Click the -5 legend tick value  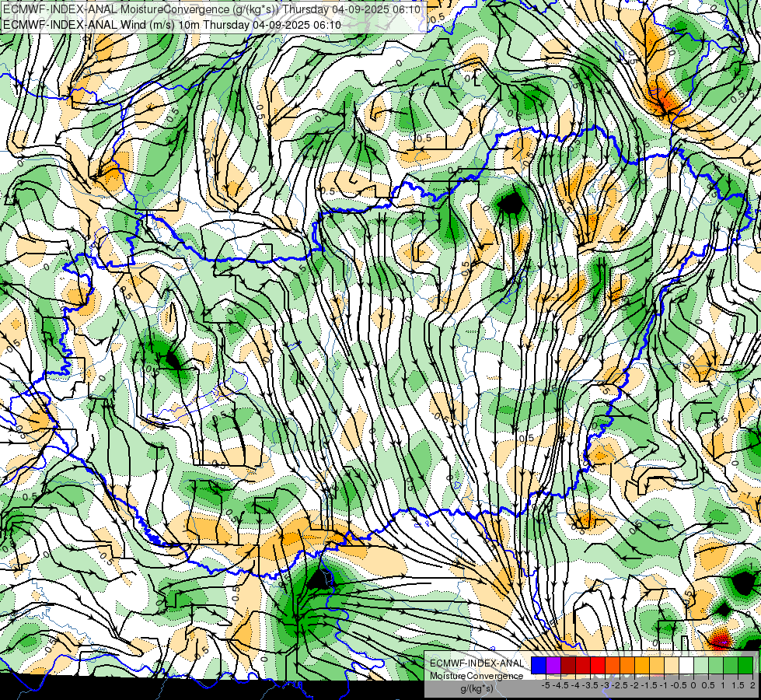point(546,685)
